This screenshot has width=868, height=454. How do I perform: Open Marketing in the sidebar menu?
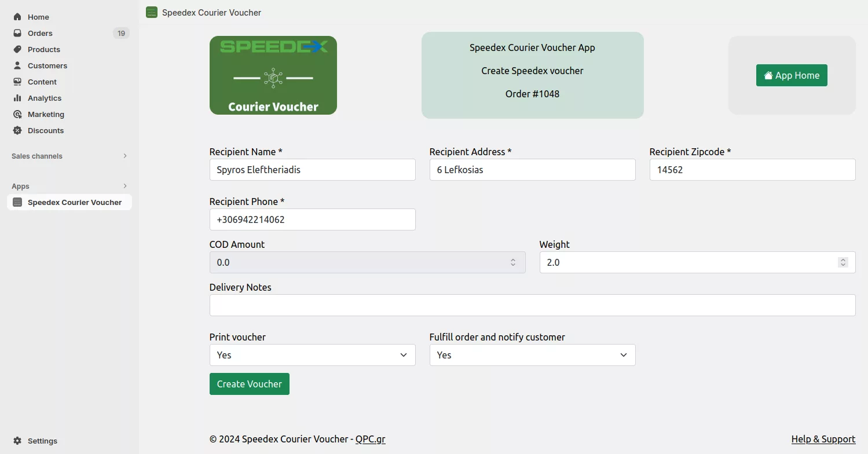point(46,114)
